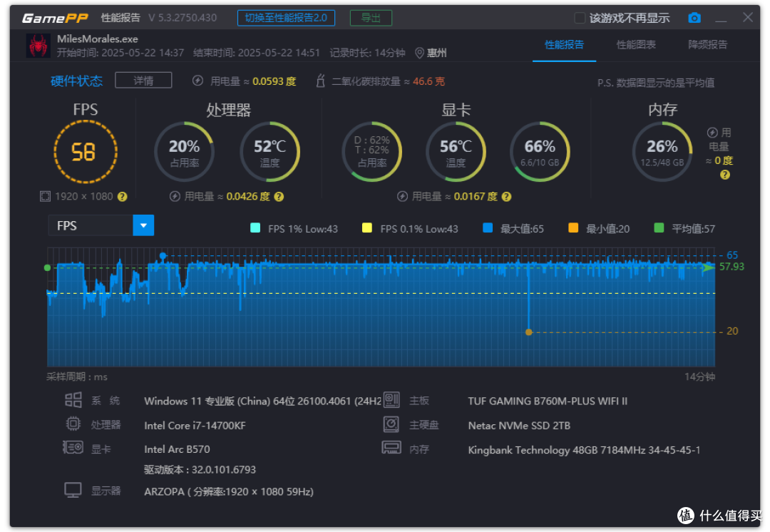Viewport: 770px width, 532px height.
Task: Click the 导出 export button
Action: coord(371,18)
